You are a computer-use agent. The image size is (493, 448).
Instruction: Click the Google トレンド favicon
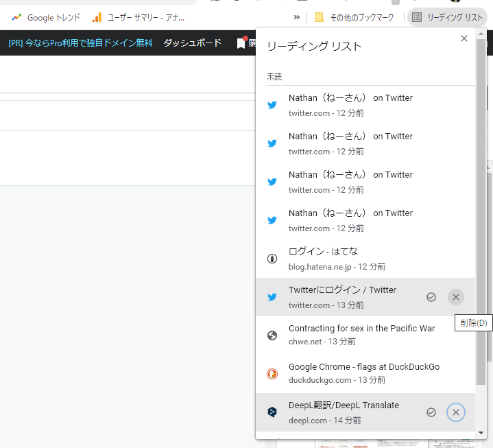16,18
